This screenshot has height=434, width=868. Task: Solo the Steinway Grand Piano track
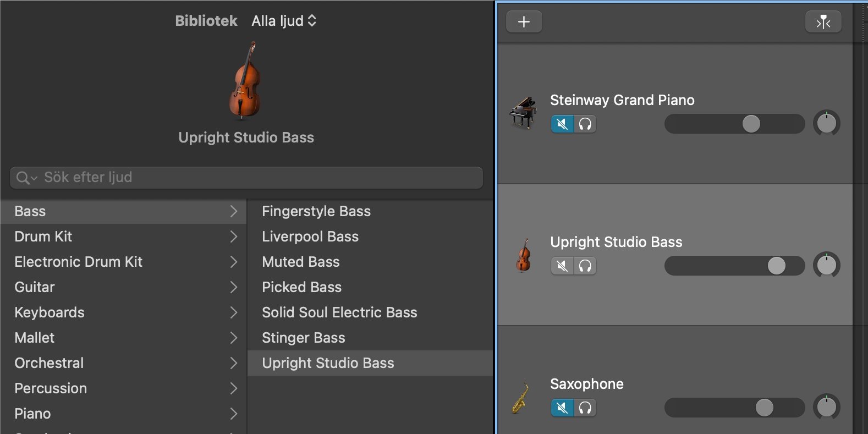coord(585,124)
